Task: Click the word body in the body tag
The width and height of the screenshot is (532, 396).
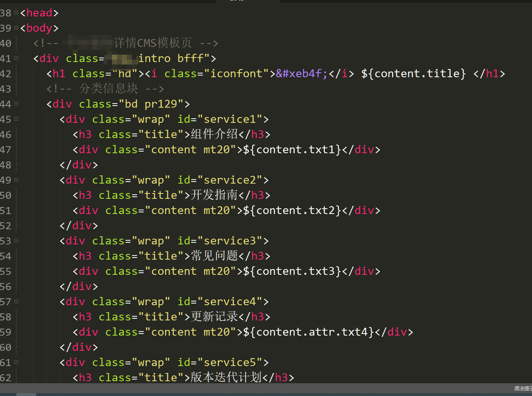Action: [x=39, y=28]
